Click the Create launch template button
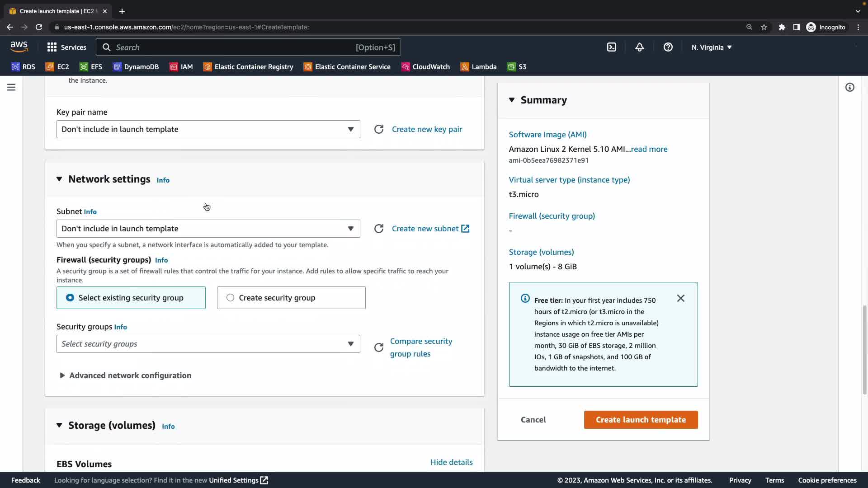Image resolution: width=868 pixels, height=488 pixels. coord(641,420)
